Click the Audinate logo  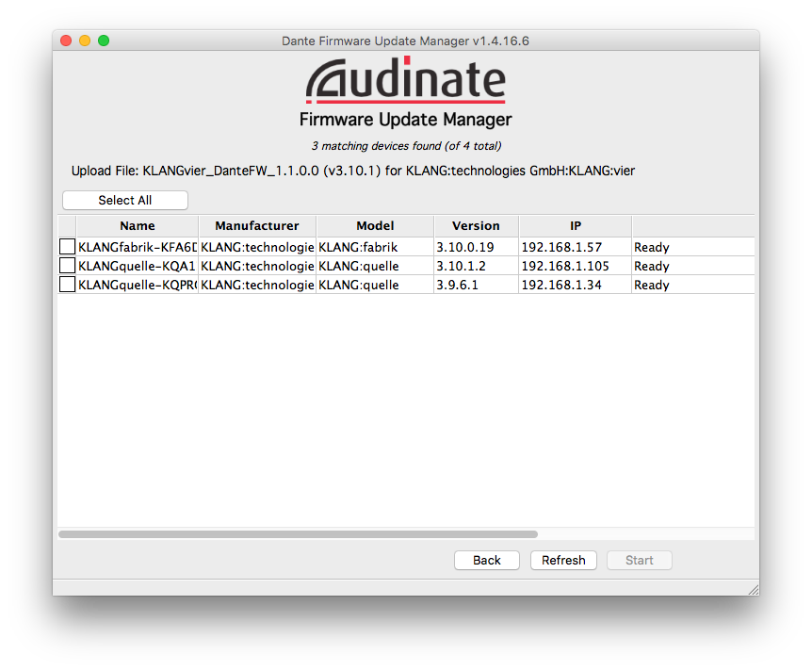(405, 79)
